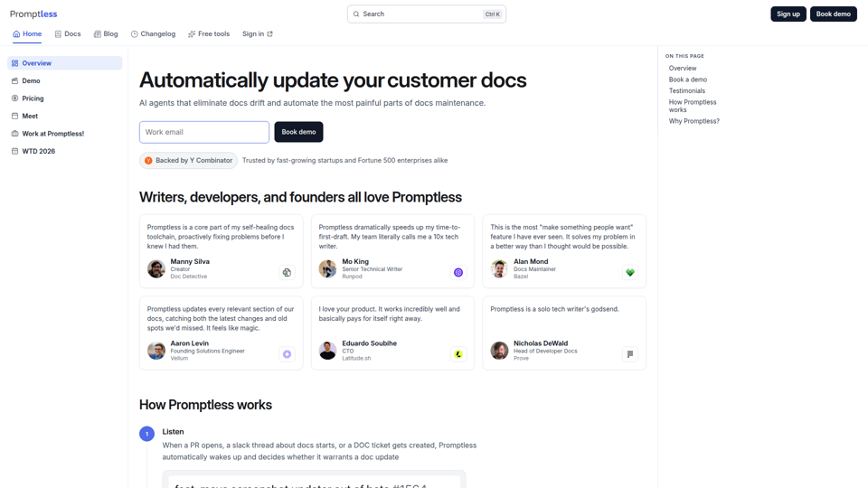Open Pricing in the sidebar
The height and width of the screenshot is (488, 868).
point(65,99)
